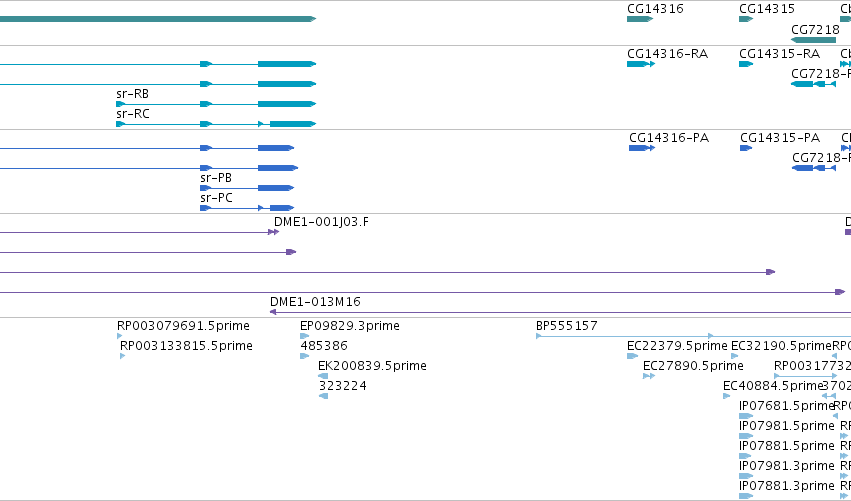Select the IP07681.5prime EST marker

click(x=746, y=416)
